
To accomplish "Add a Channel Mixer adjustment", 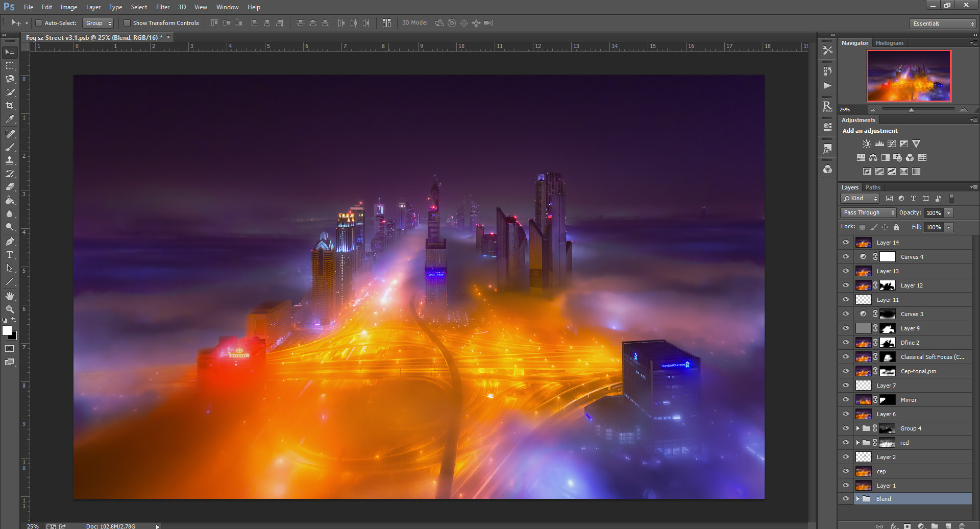I will pos(910,158).
